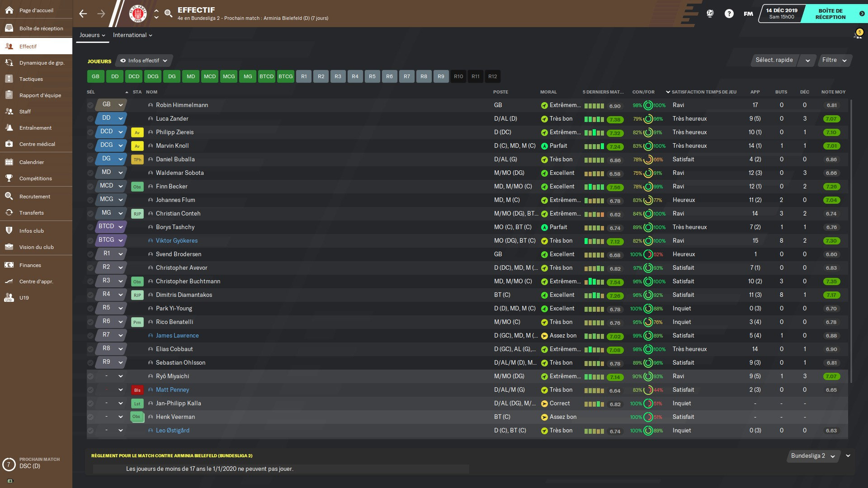
Task: Click the FC St. Pauli club badge
Action: [x=138, y=14]
